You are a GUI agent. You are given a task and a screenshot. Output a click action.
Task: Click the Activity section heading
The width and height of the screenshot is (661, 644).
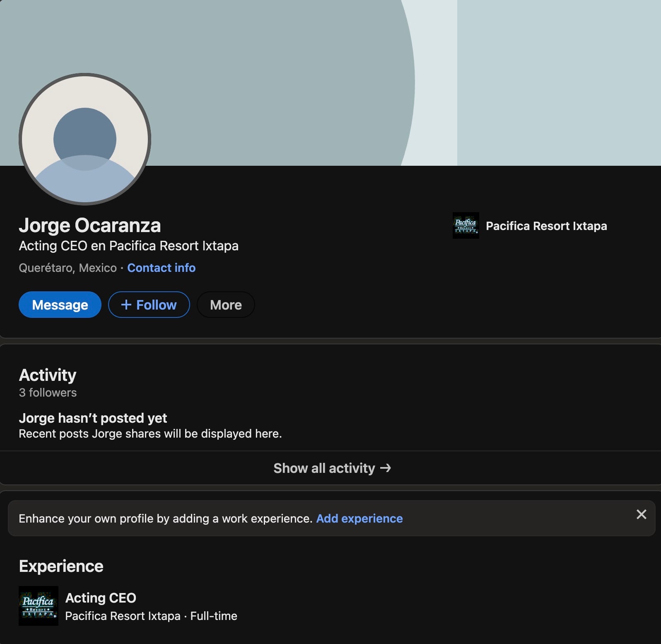tap(48, 375)
